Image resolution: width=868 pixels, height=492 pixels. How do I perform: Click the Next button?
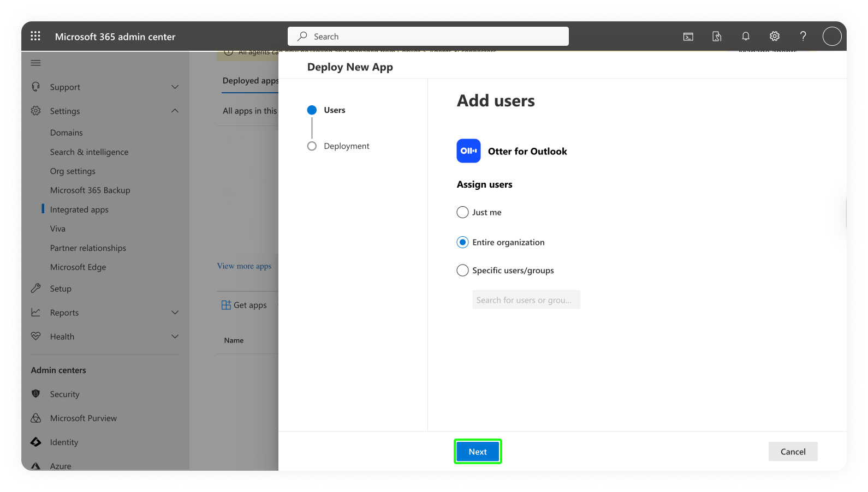click(x=477, y=452)
